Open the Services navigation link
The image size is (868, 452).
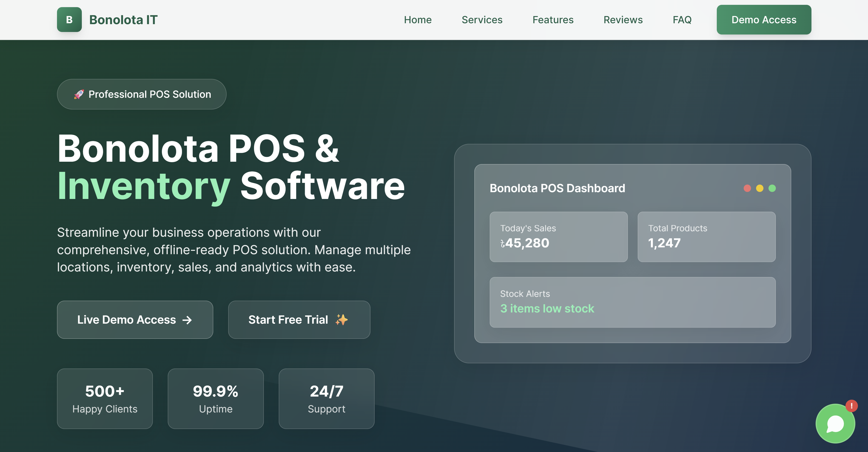482,20
